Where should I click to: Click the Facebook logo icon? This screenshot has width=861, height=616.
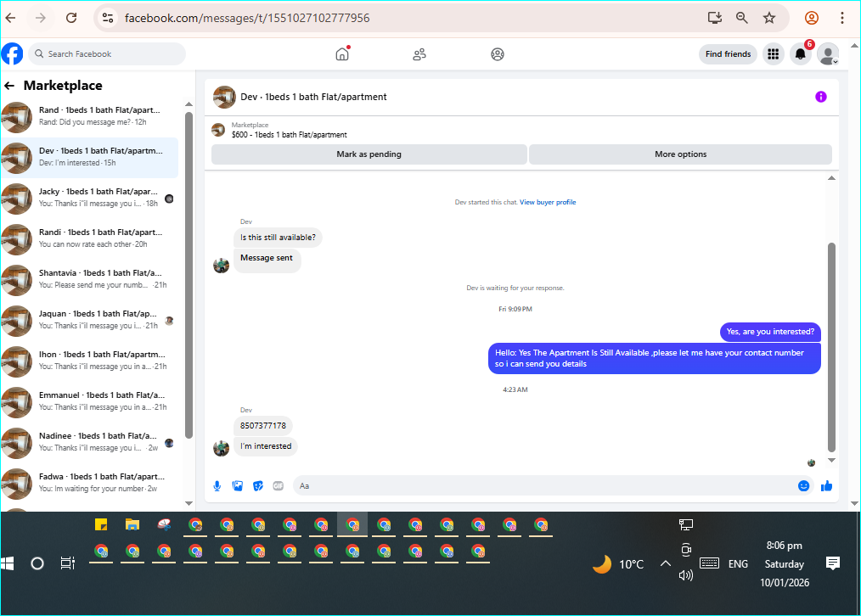click(12, 53)
